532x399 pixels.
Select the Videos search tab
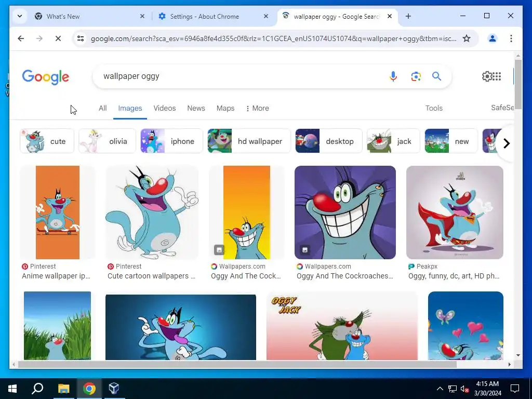click(165, 108)
